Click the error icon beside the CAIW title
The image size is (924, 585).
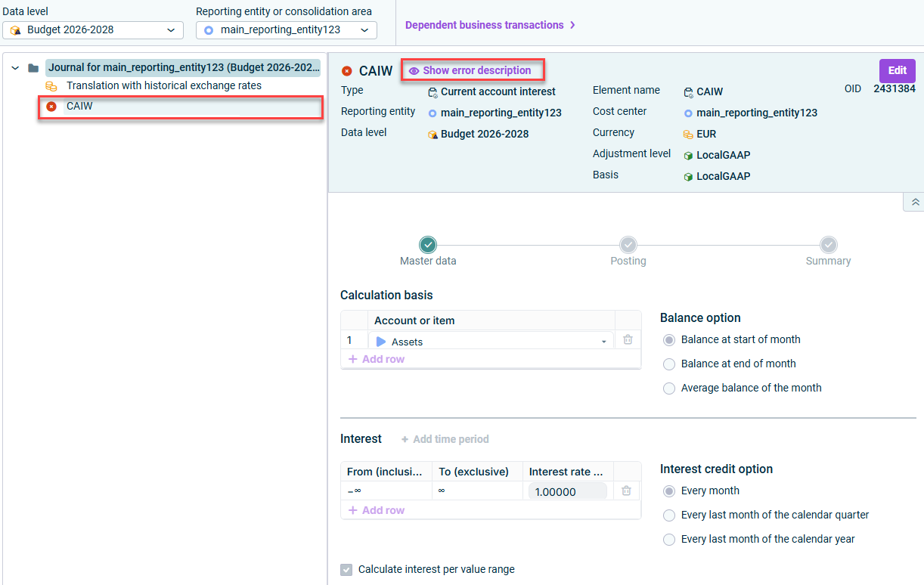(347, 70)
